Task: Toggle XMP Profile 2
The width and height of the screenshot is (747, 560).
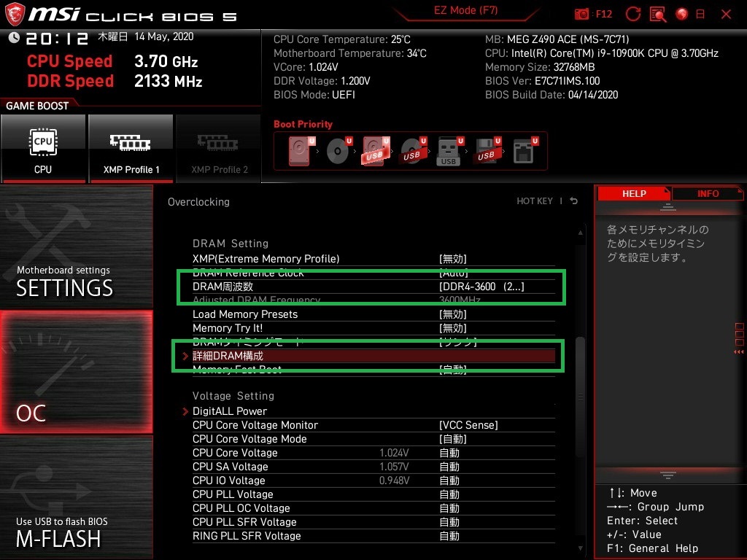Action: point(219,148)
